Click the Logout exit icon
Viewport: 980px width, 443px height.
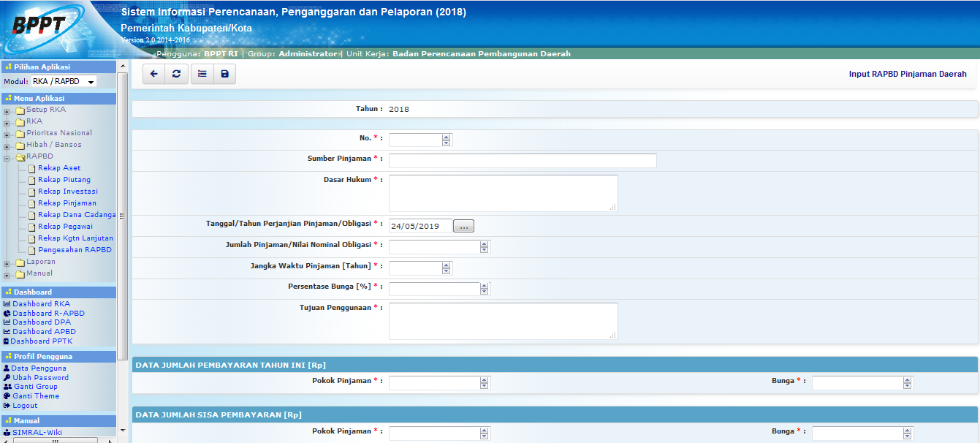tap(7, 405)
